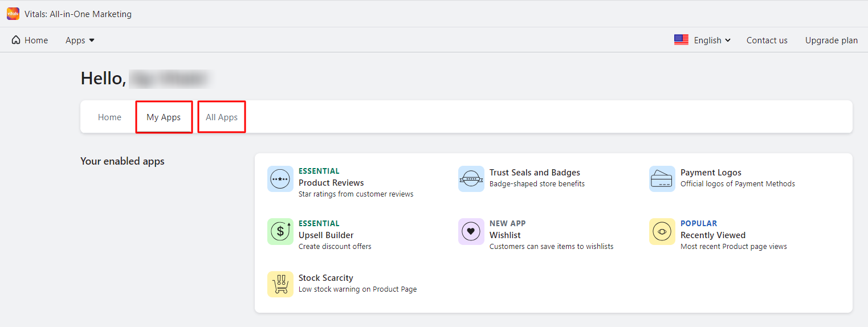The image size is (868, 327).
Task: Click the Hello greeting heading
Action: (x=103, y=78)
